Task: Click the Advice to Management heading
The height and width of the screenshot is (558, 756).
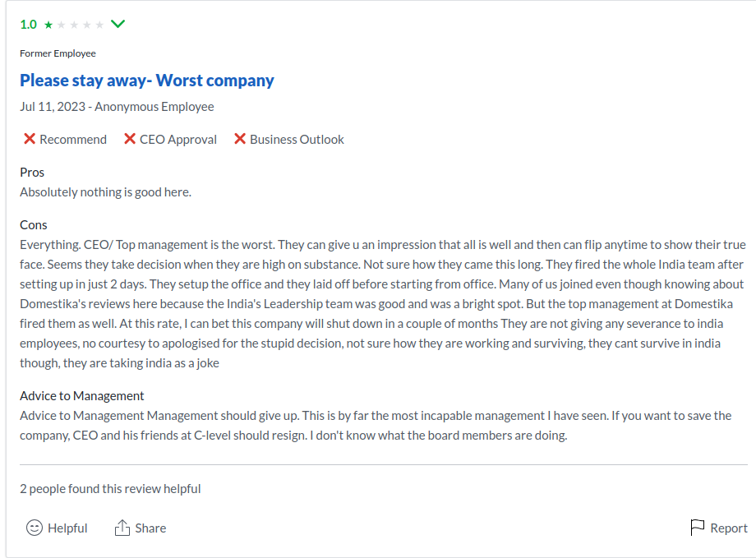Action: [x=82, y=395]
